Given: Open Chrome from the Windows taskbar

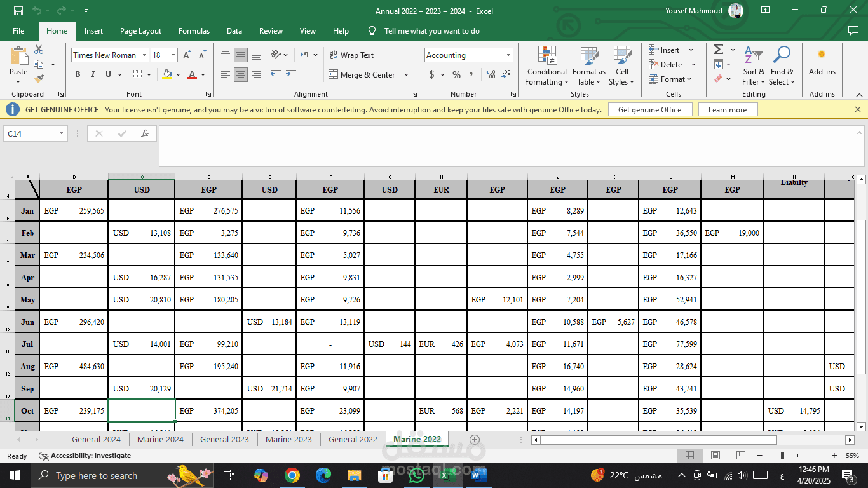Looking at the screenshot, I should [x=292, y=475].
